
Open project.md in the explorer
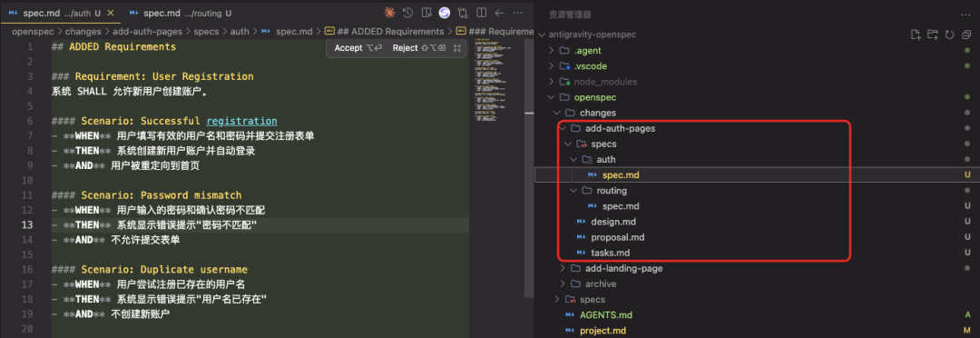[x=603, y=331]
